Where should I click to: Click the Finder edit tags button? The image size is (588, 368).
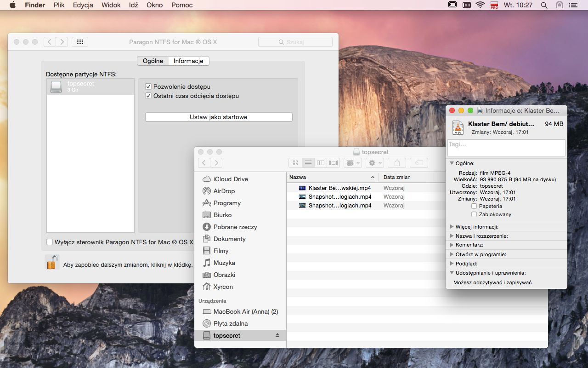[418, 163]
